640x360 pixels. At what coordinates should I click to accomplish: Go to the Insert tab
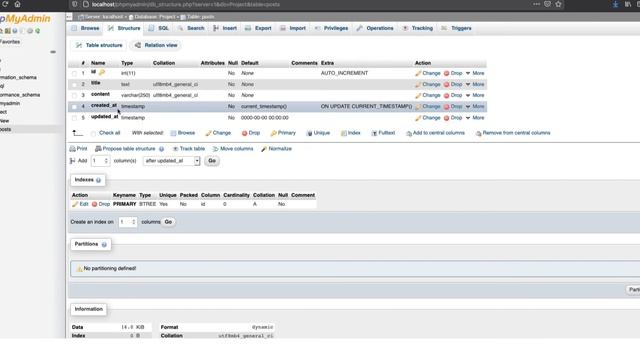224,28
